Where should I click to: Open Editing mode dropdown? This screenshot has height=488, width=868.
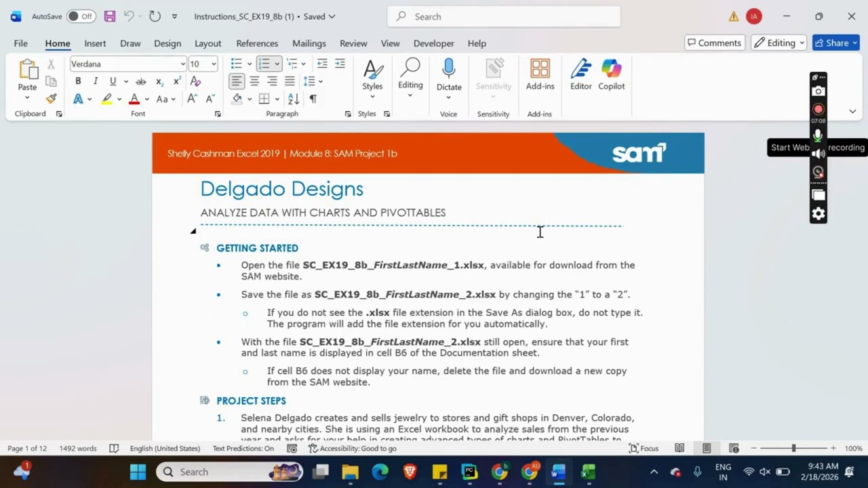(x=779, y=43)
